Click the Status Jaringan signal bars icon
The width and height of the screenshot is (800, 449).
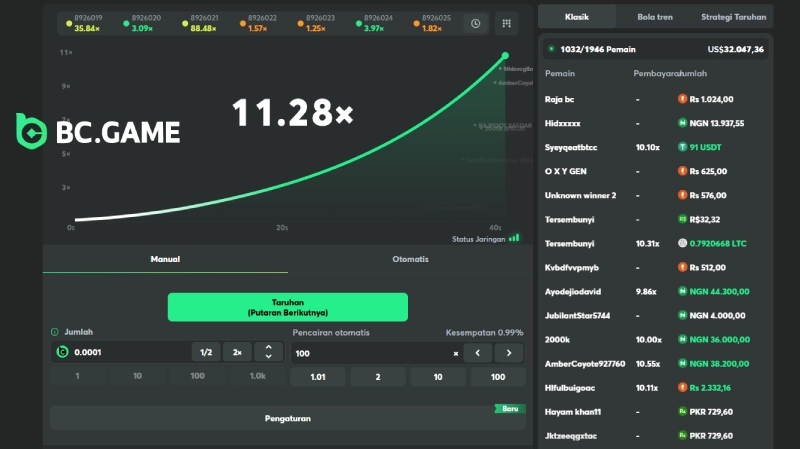pyautogui.click(x=514, y=238)
